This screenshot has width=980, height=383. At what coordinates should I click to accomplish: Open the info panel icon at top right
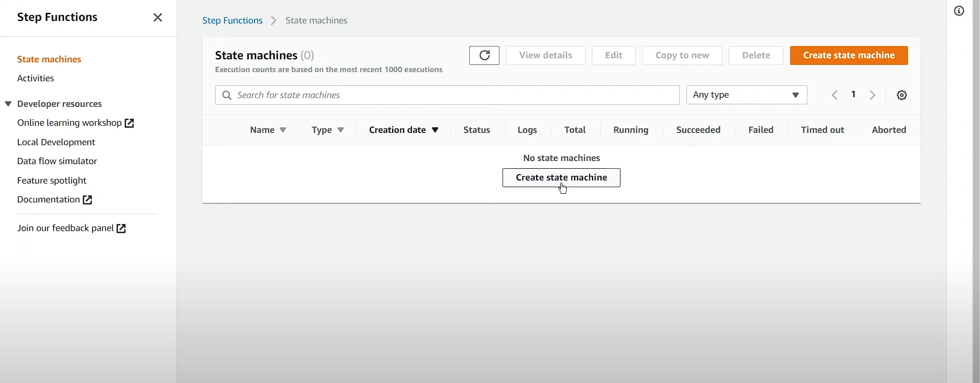[x=959, y=11]
